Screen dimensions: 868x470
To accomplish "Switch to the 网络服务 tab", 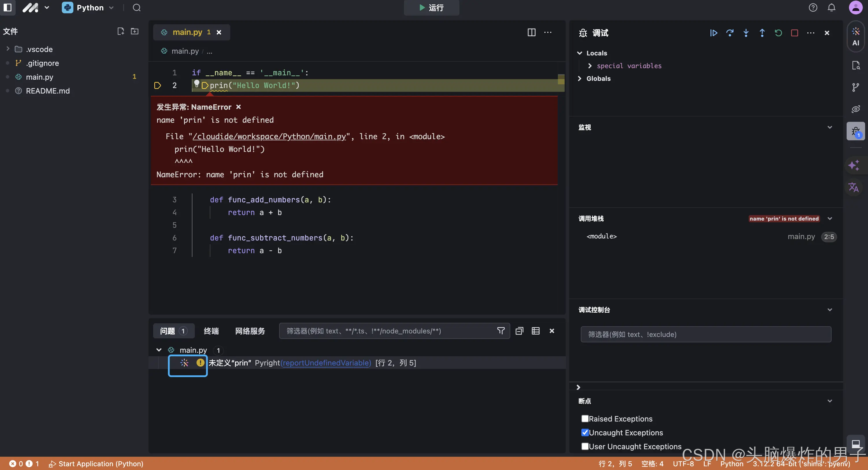I will pyautogui.click(x=250, y=331).
